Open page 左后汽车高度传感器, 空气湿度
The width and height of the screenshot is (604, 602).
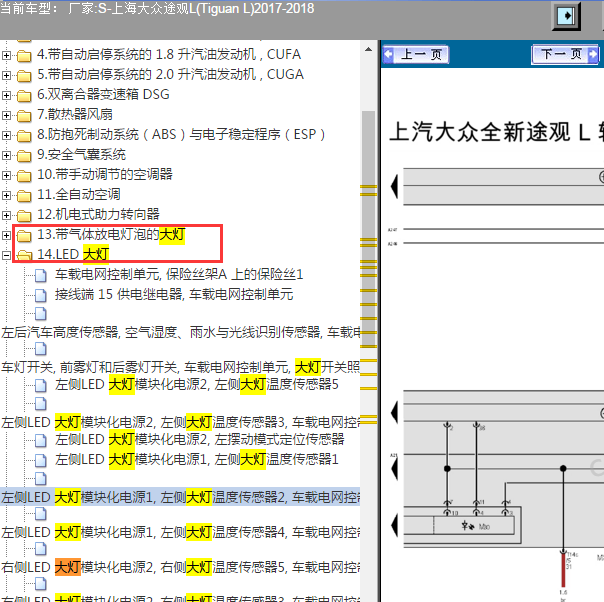coord(180,332)
